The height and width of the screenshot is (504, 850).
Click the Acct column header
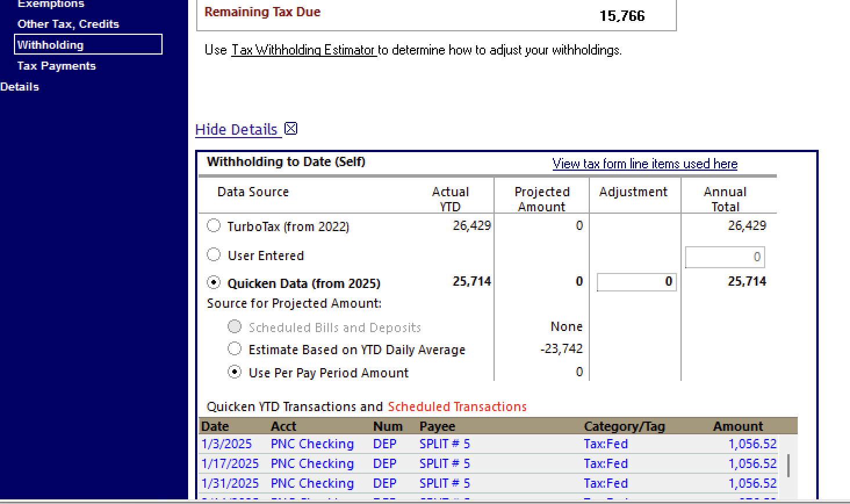coord(283,426)
